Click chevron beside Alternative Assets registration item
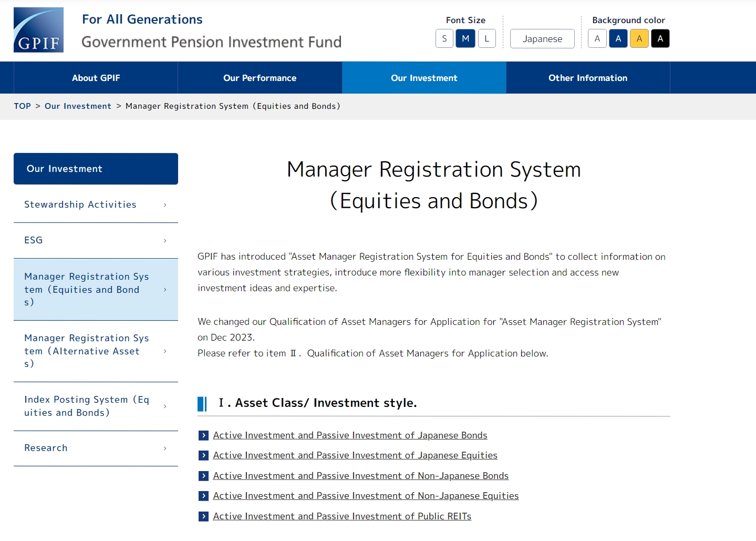 tap(165, 351)
